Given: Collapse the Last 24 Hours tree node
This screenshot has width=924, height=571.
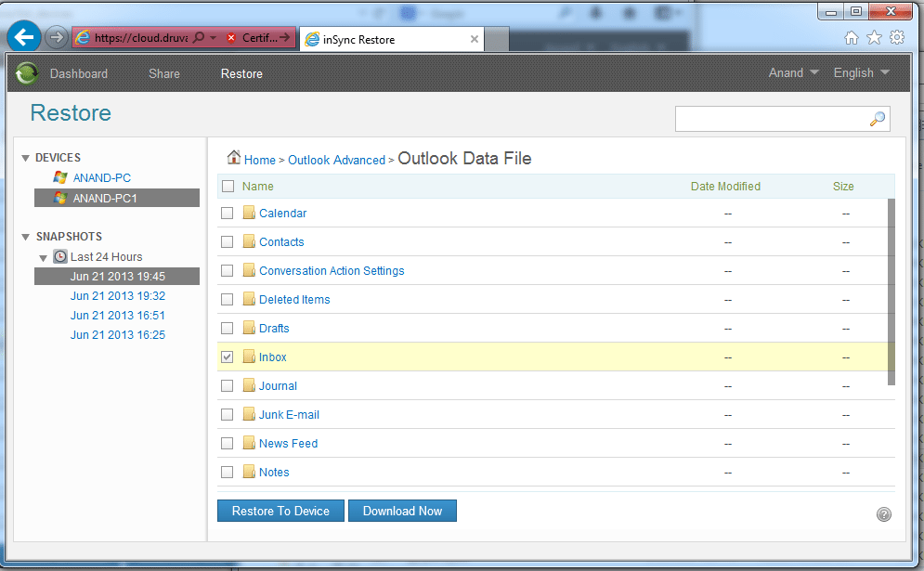Looking at the screenshot, I should 43,257.
